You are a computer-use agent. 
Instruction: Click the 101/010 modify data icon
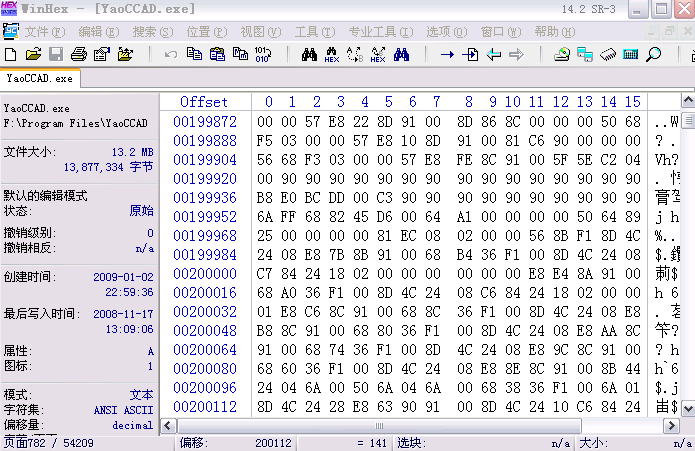(263, 54)
